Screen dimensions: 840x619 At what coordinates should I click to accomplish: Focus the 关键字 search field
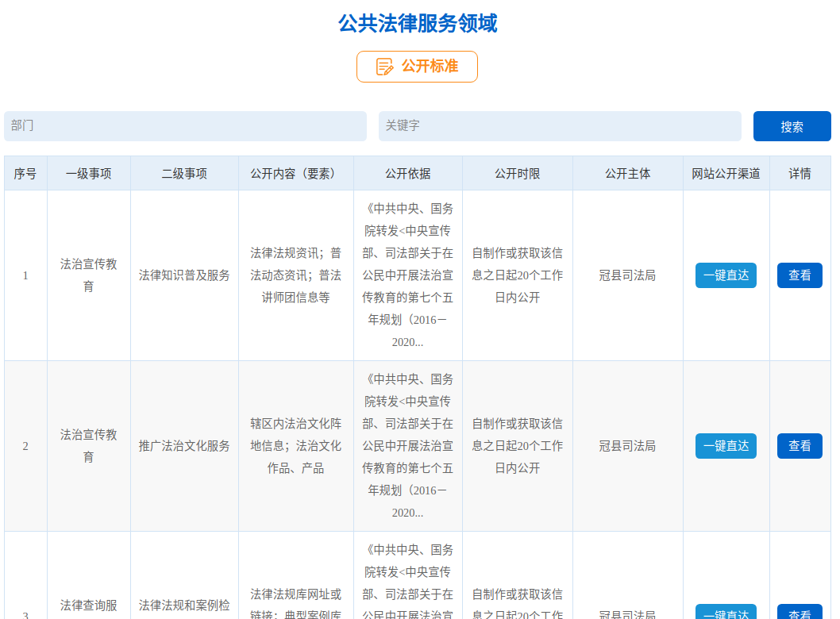560,126
